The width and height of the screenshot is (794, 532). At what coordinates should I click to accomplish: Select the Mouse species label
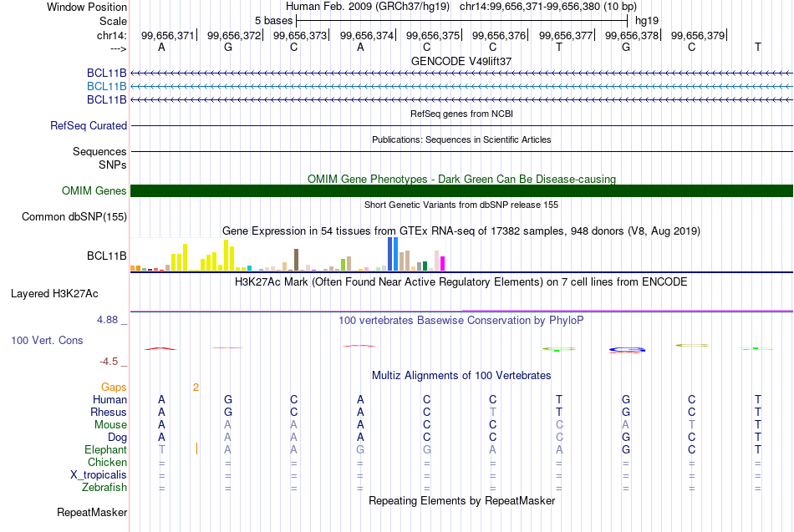click(110, 425)
